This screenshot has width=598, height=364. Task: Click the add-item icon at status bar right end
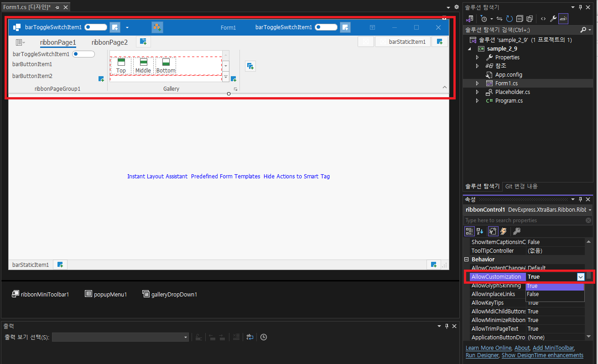(433, 265)
